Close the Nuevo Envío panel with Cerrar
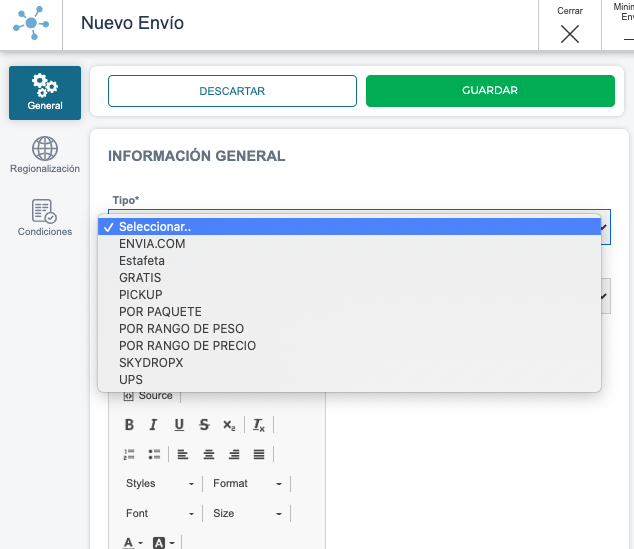 point(570,25)
